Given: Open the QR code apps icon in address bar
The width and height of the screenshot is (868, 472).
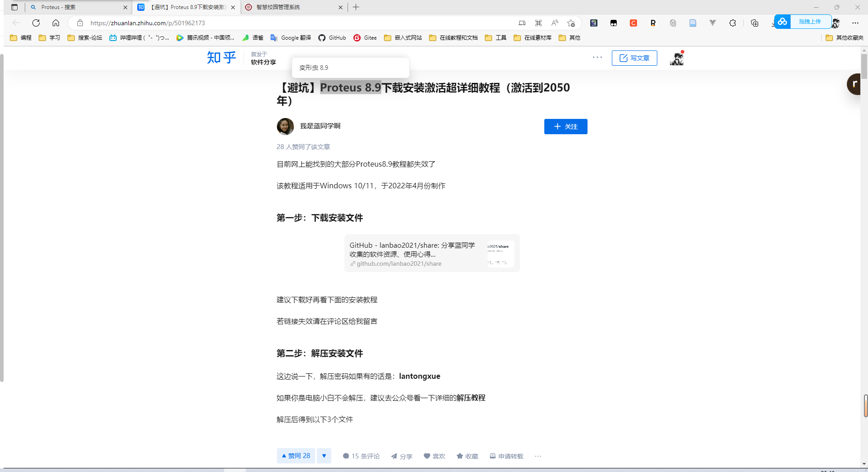Looking at the screenshot, I should (x=538, y=23).
